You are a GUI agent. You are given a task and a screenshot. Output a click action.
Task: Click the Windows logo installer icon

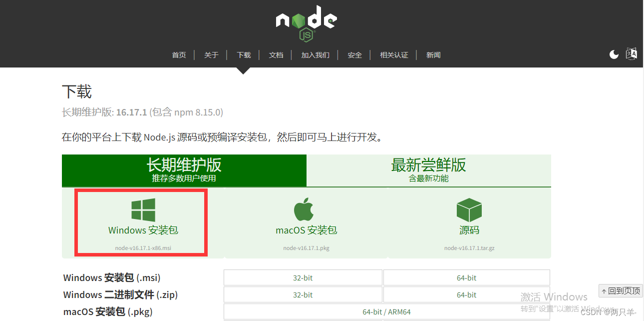(143, 210)
